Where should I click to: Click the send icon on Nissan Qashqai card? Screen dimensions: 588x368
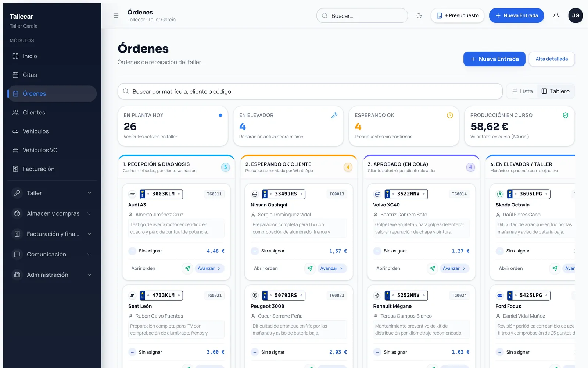coord(310,268)
